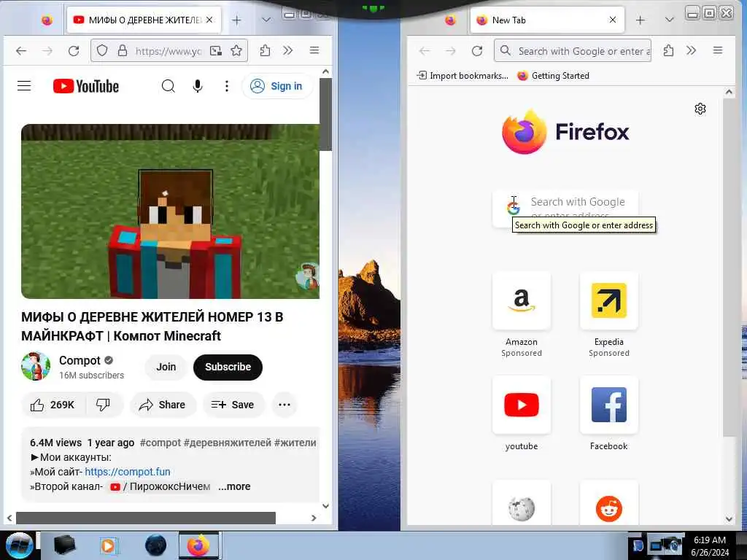Open picture-in-picture icon in YouTube address bar
Viewport: 747px width, 560px height.
(x=216, y=50)
